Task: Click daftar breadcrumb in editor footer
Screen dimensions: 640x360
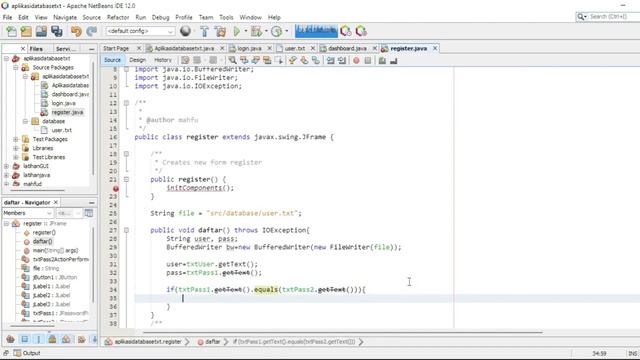Action: (x=209, y=342)
